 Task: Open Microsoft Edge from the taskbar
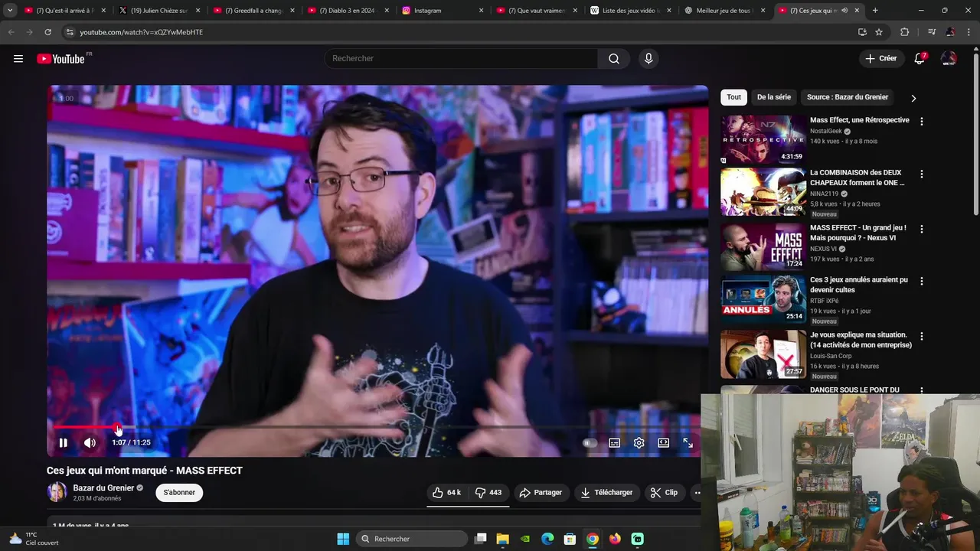(x=547, y=539)
